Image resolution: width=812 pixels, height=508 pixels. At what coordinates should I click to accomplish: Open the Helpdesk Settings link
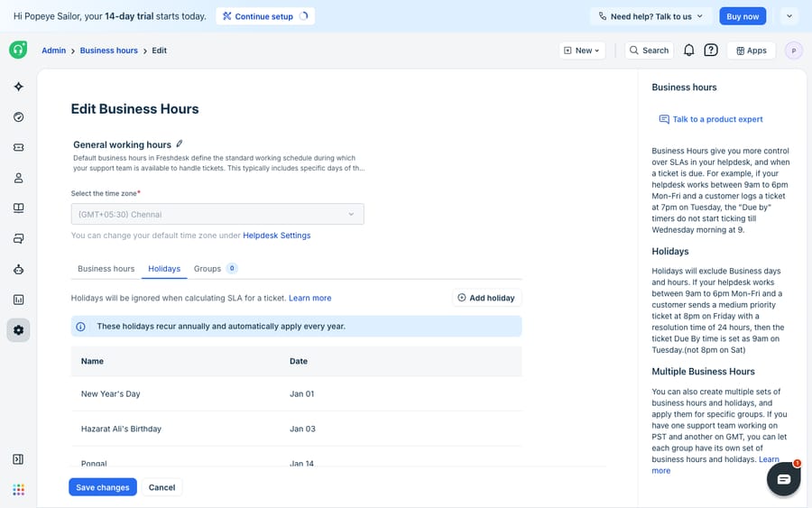point(277,236)
